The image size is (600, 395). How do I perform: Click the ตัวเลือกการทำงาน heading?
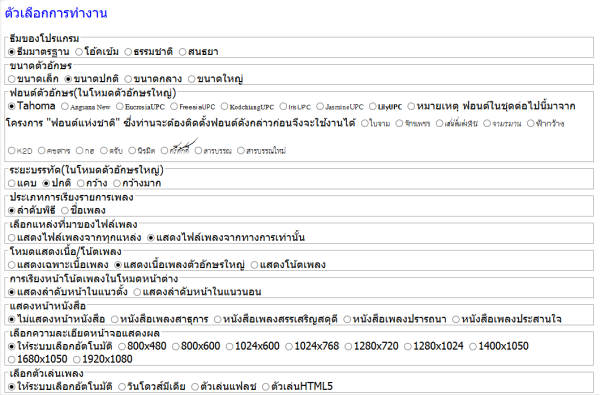click(56, 13)
